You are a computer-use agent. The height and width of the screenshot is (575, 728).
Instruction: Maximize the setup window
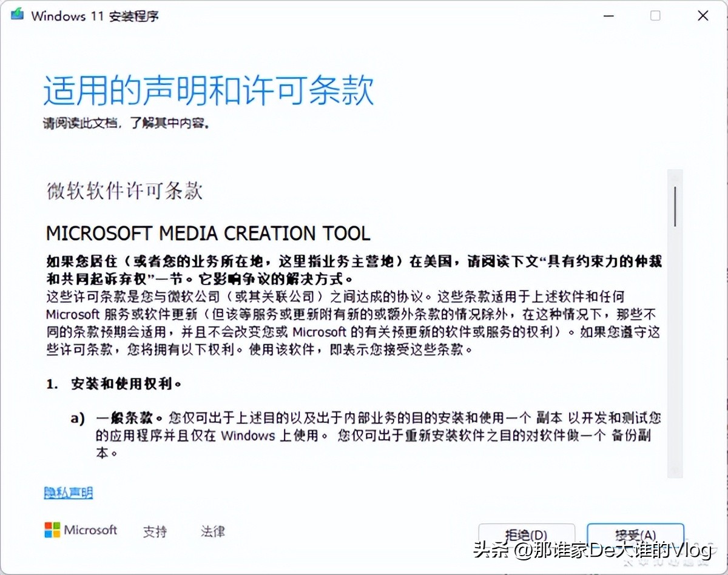(655, 16)
